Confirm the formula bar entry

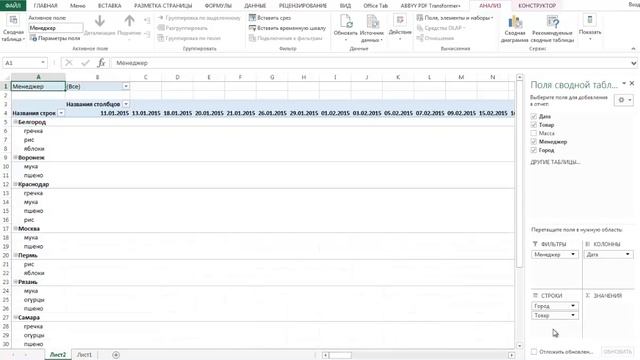(85, 63)
